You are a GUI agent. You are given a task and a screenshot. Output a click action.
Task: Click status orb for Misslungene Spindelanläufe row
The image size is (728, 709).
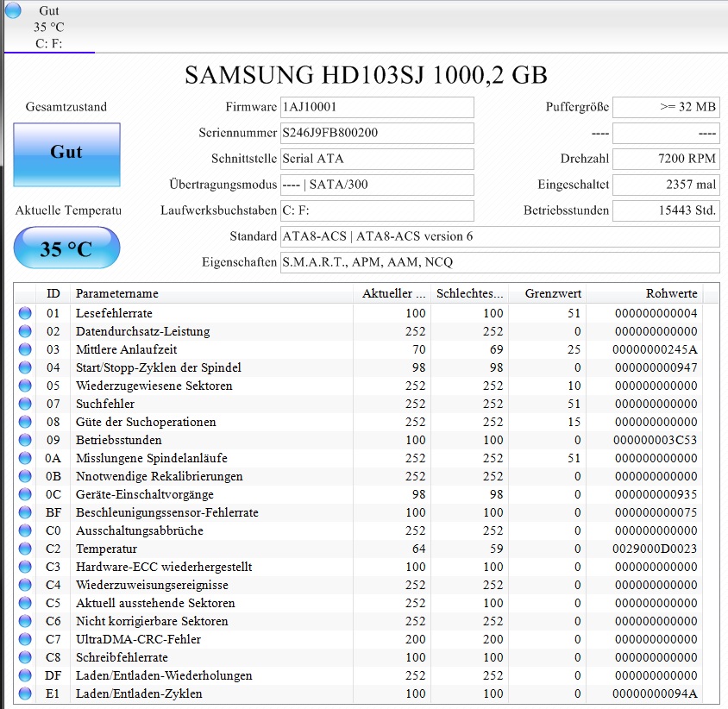click(x=25, y=458)
